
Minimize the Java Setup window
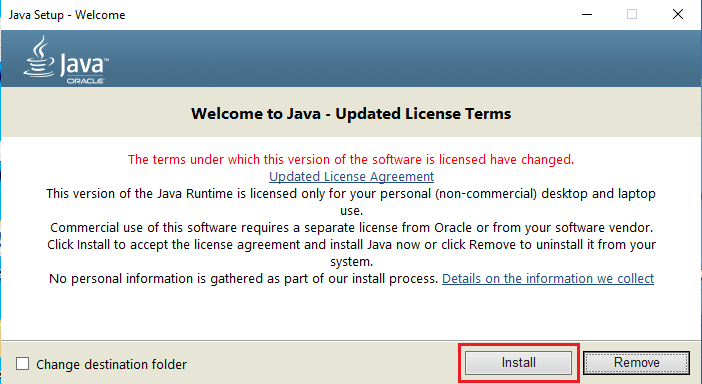tap(587, 14)
